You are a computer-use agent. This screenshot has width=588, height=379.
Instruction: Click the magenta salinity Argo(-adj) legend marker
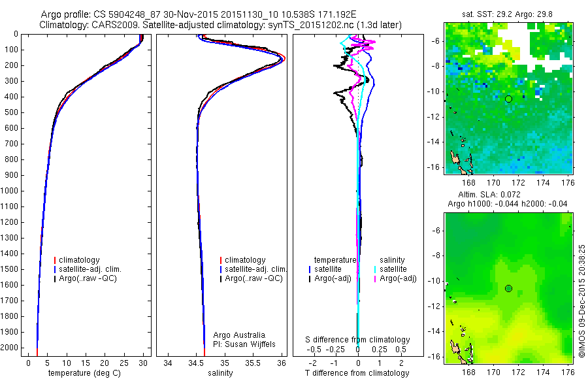[x=375, y=278]
